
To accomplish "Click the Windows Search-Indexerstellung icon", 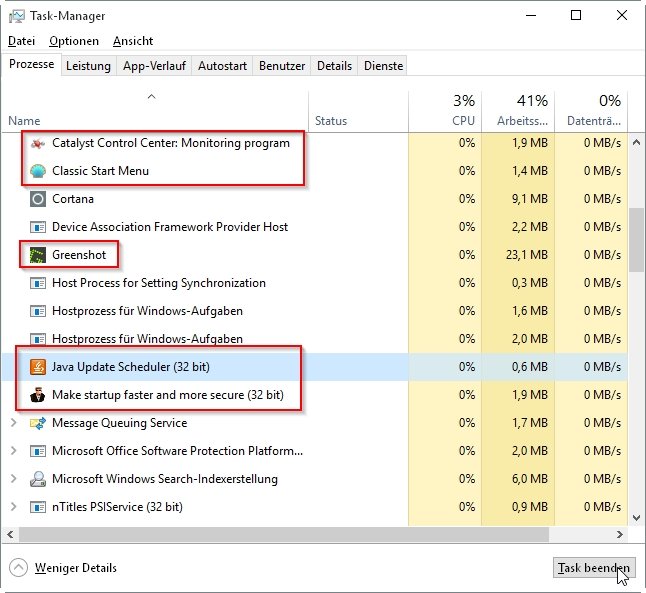I will tap(38, 479).
